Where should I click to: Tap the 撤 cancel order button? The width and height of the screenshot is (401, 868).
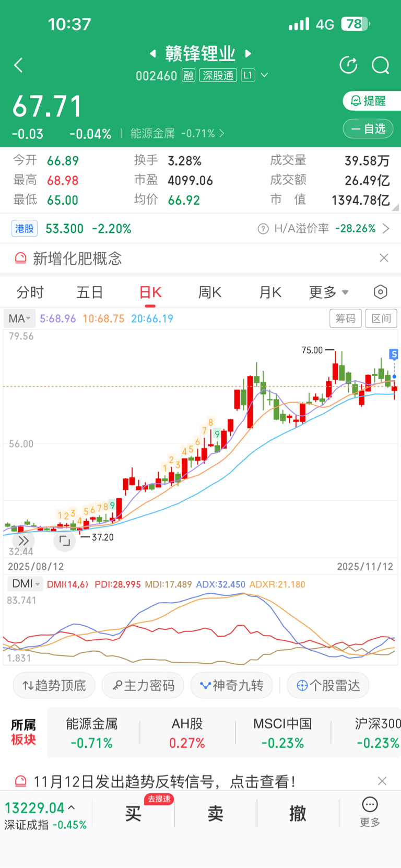click(x=298, y=814)
